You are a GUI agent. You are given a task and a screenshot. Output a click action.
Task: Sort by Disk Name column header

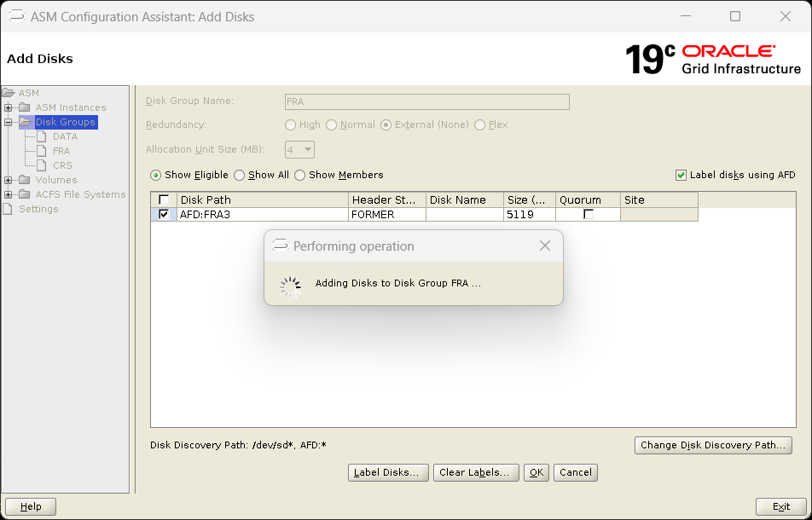point(465,199)
